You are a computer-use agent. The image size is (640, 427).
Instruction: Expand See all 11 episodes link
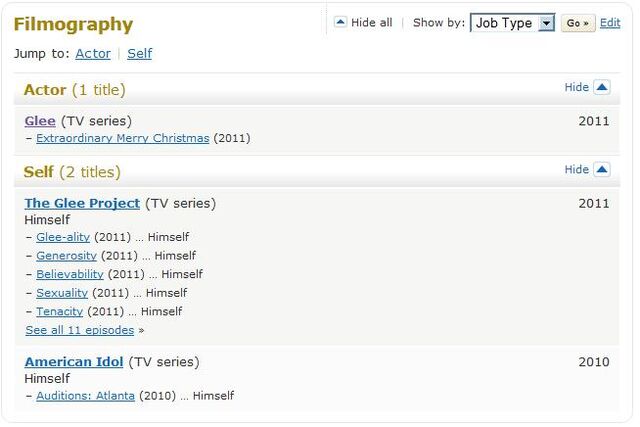(x=80, y=330)
